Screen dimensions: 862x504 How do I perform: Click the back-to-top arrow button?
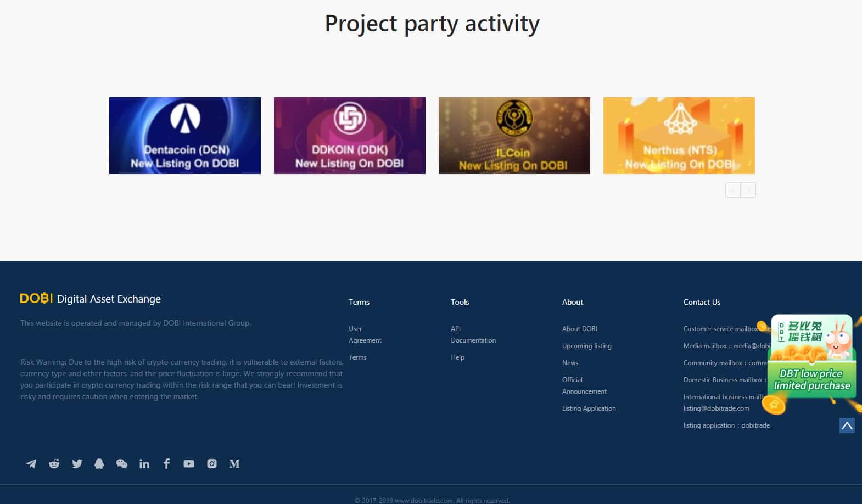pos(847,425)
